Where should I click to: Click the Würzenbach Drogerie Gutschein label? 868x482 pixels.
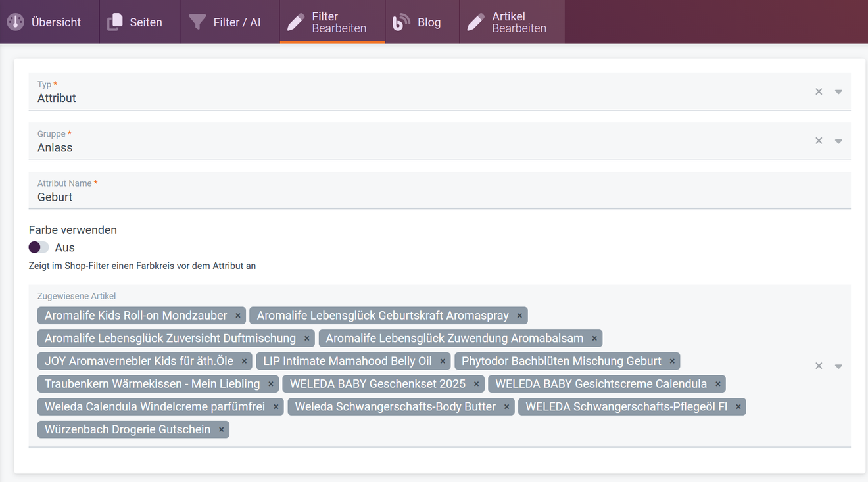pos(128,429)
